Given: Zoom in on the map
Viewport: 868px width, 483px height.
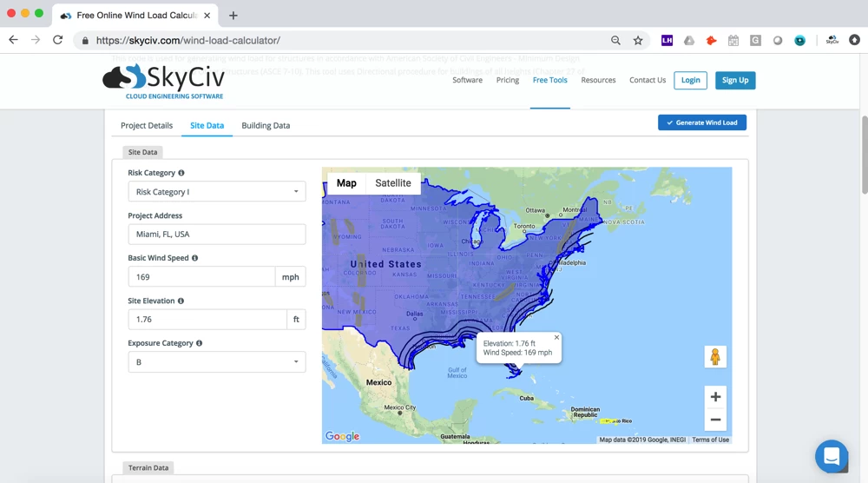Looking at the screenshot, I should 715,397.
